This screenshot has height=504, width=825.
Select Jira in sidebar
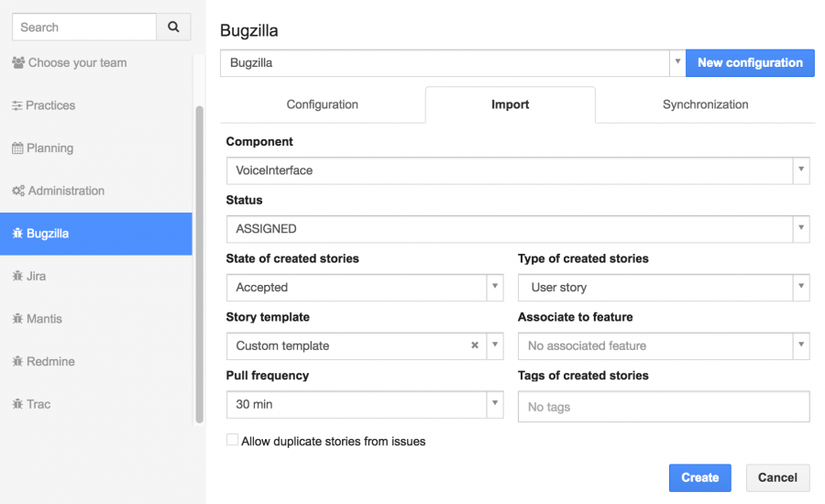click(95, 276)
